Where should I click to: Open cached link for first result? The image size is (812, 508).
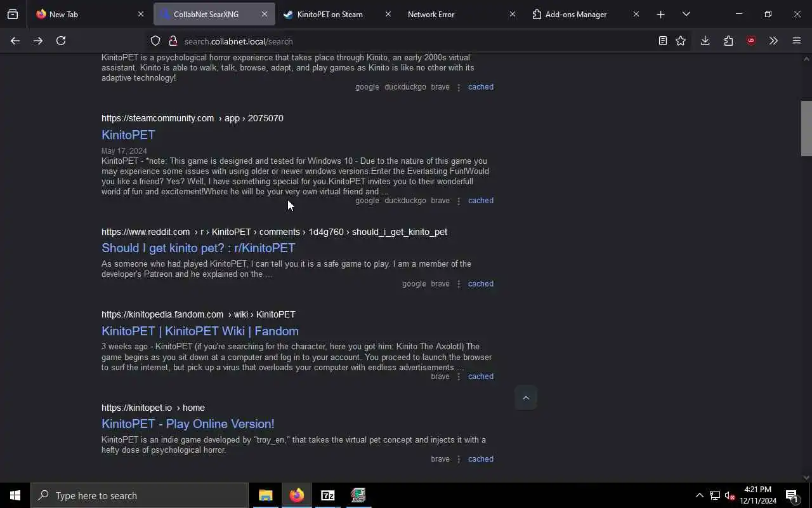tap(480, 87)
